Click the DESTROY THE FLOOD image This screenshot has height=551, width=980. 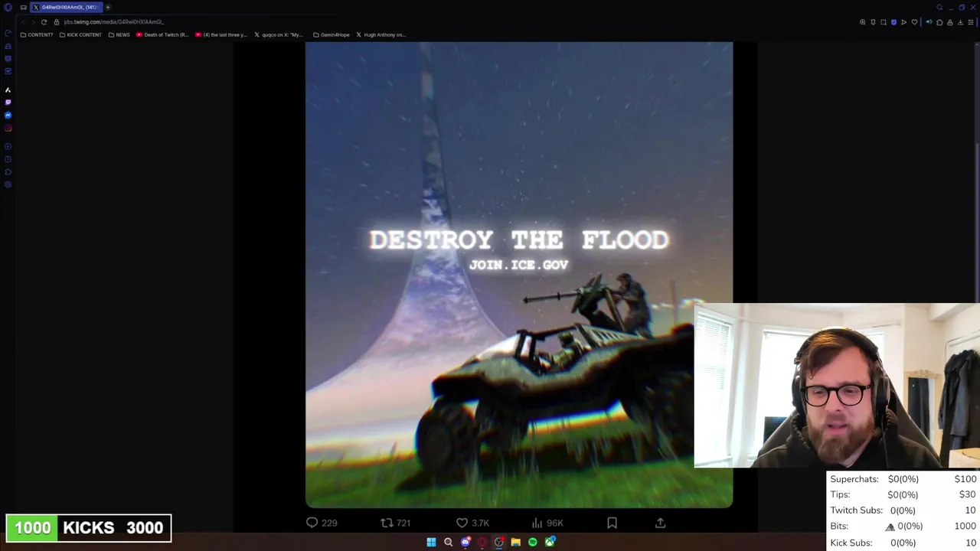click(519, 275)
